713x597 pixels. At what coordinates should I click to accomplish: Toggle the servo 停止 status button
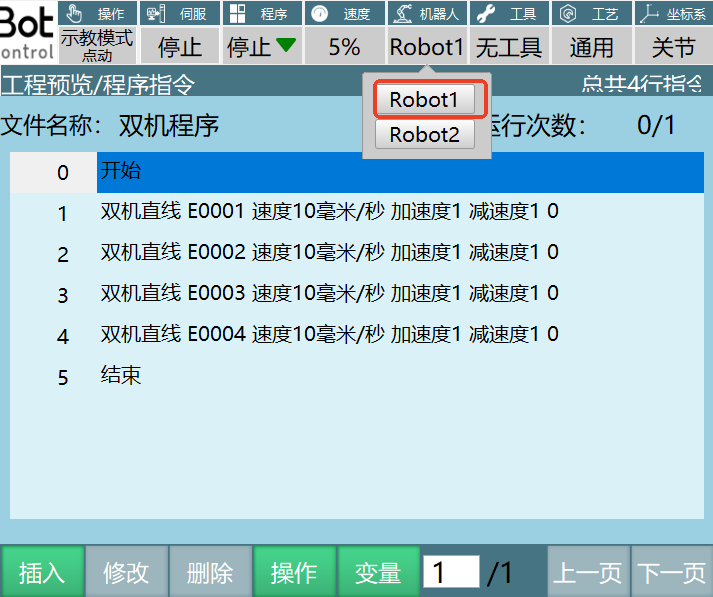click(180, 47)
